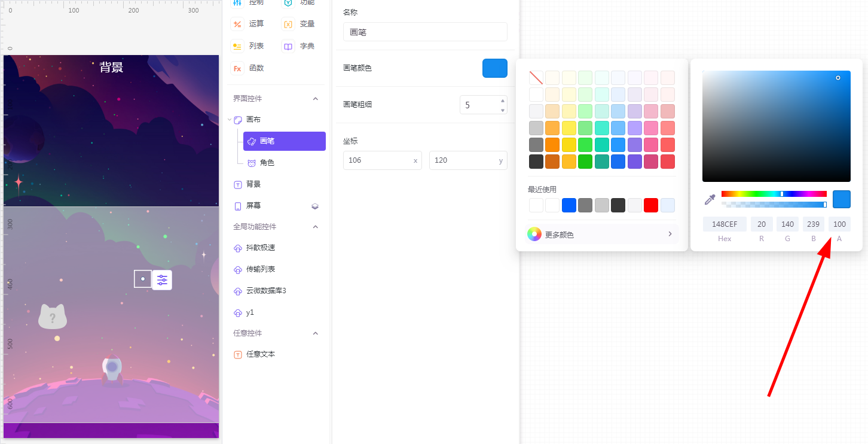The height and width of the screenshot is (444, 868).
Task: Click the alpha transparency slider
Action: (774, 205)
